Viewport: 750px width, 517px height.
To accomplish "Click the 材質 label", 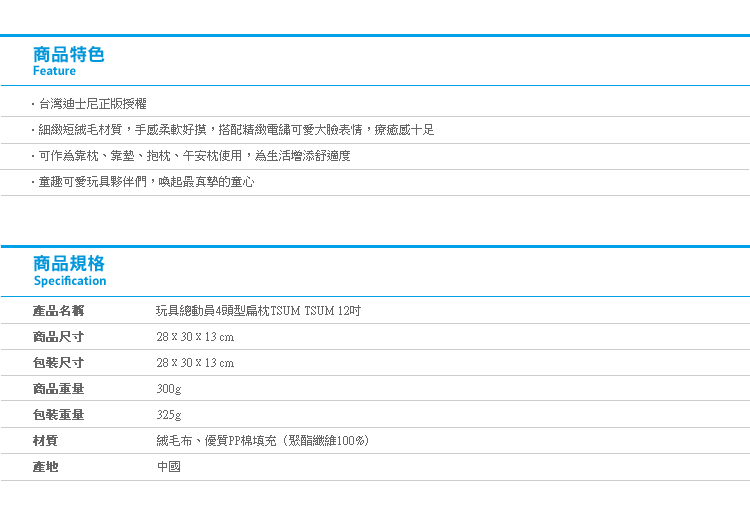I will (x=45, y=440).
